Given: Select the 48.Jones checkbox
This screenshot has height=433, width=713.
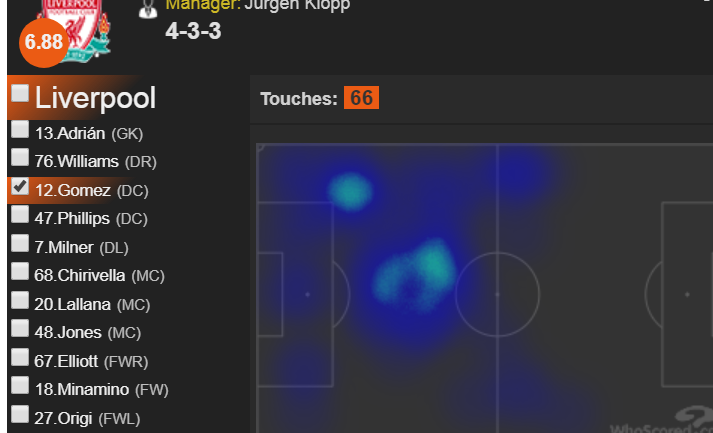Looking at the screenshot, I should click(x=20, y=328).
